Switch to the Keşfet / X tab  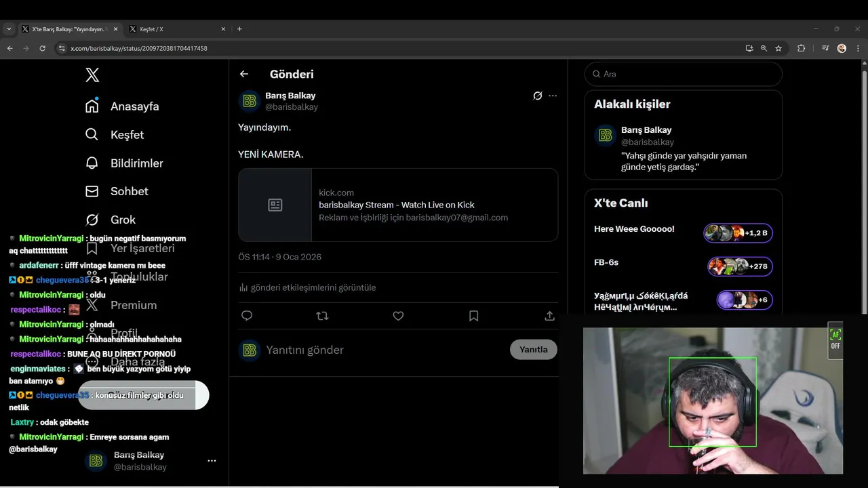click(x=178, y=29)
